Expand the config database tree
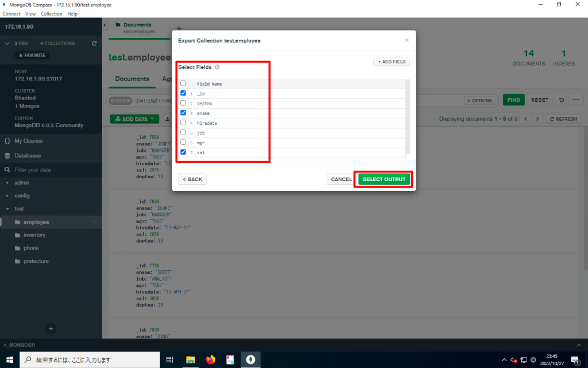 (7, 196)
